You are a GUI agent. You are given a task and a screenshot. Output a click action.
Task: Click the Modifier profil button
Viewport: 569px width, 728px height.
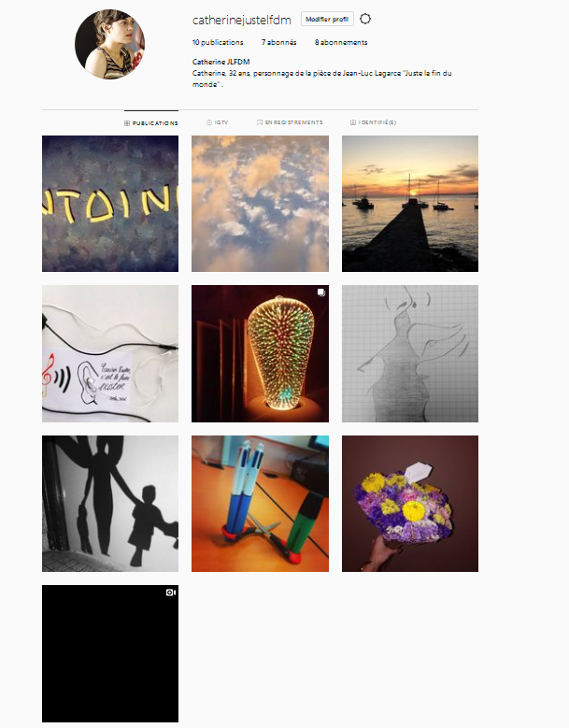[x=327, y=19]
